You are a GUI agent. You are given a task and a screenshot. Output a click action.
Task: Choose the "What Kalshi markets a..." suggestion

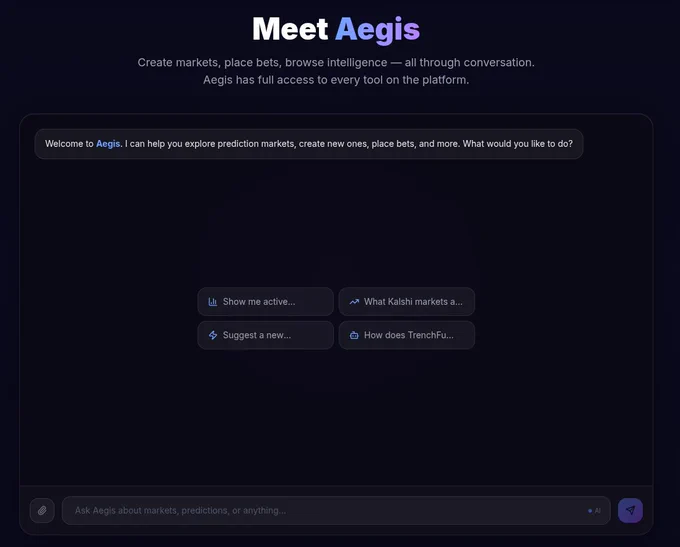407,301
